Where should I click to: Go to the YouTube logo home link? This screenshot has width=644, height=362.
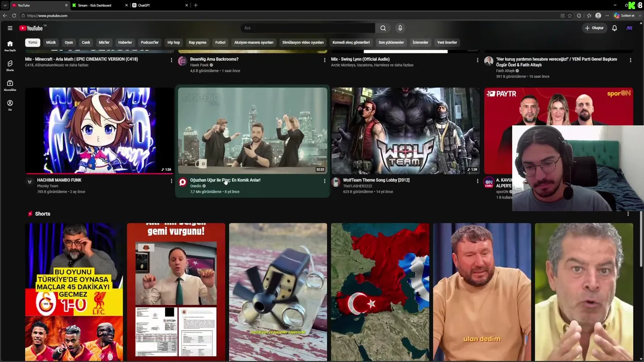(31, 28)
